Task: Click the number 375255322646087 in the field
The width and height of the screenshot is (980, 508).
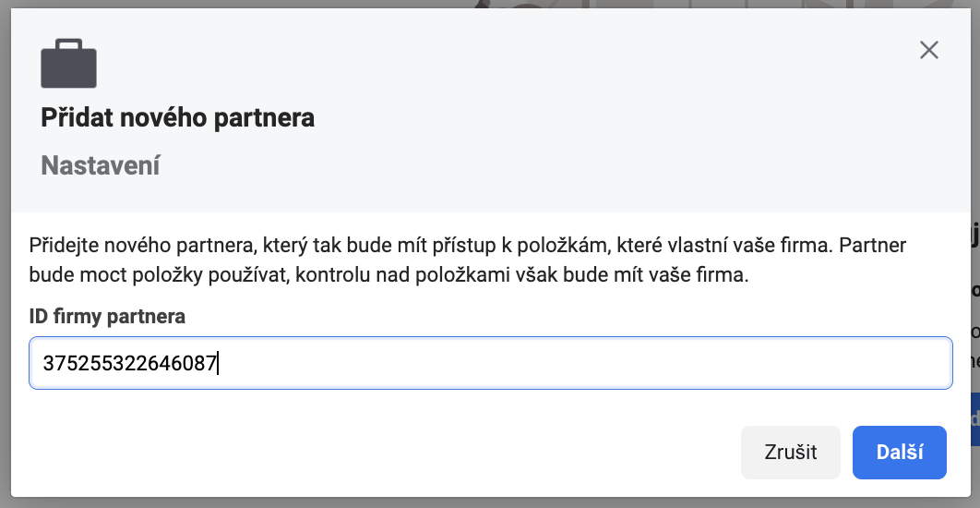Action: [x=129, y=364]
